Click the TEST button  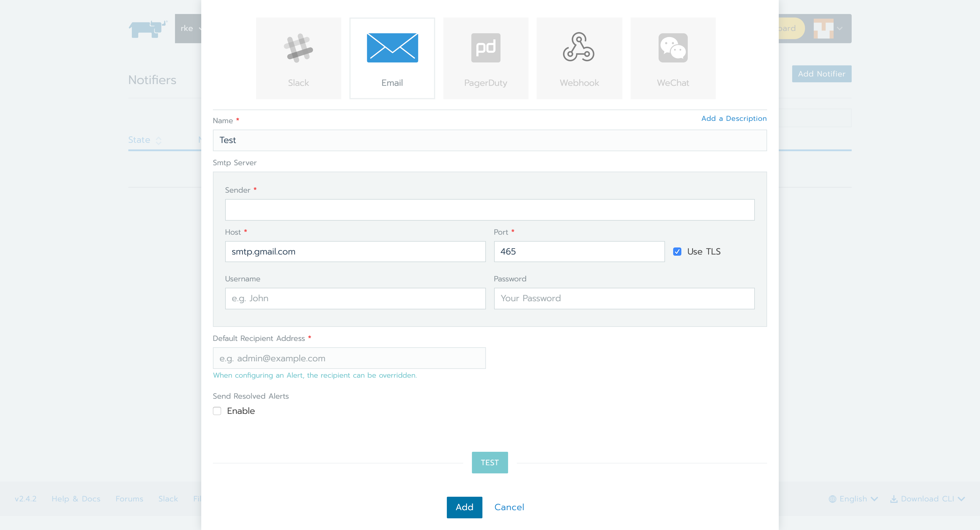(x=490, y=463)
